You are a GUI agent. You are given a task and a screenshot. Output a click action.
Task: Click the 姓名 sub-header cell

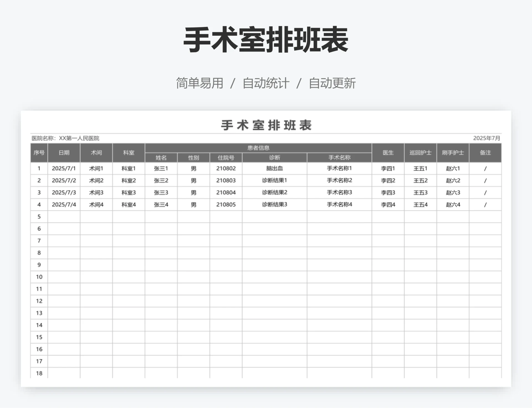(162, 158)
